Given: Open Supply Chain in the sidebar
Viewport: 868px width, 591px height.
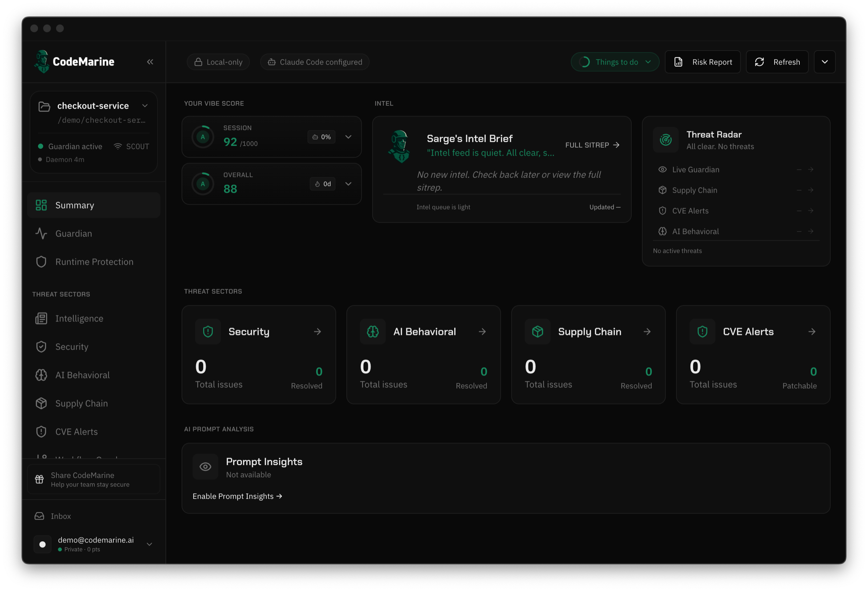Looking at the screenshot, I should pyautogui.click(x=94, y=404).
